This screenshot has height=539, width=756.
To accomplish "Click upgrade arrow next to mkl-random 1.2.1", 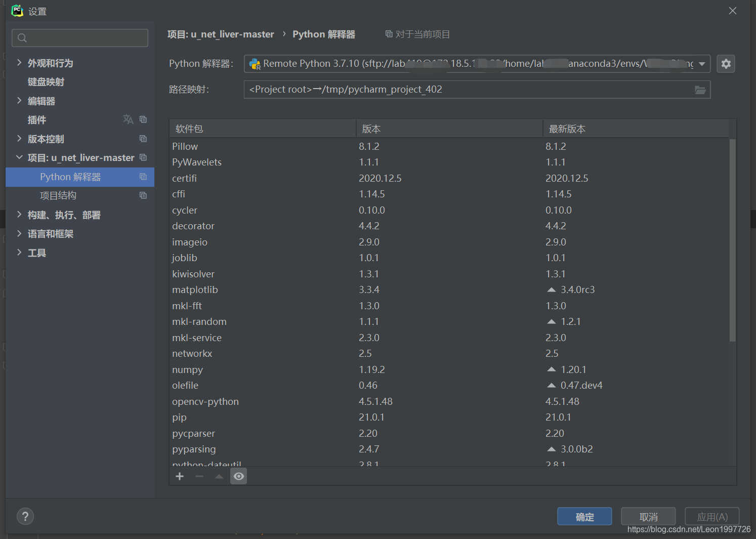I will (552, 321).
